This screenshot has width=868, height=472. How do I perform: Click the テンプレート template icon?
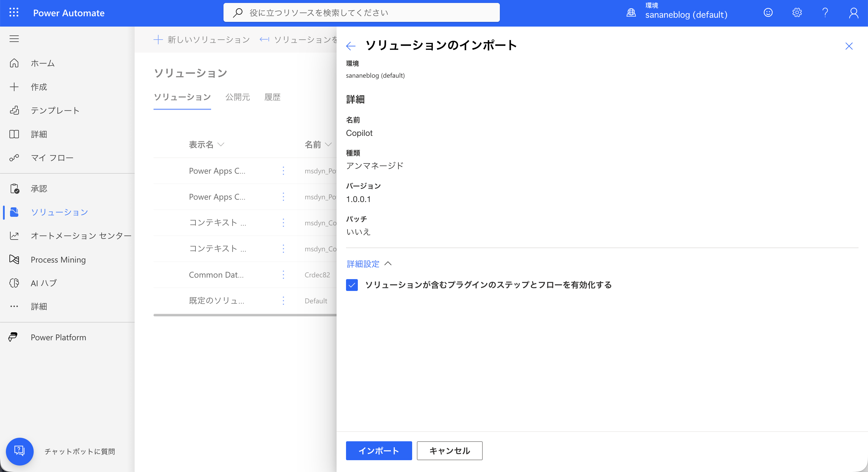[14, 110]
